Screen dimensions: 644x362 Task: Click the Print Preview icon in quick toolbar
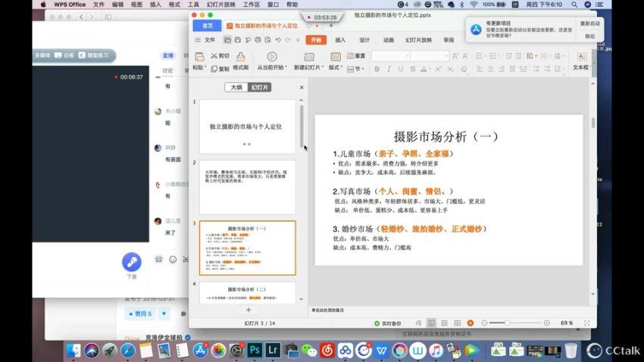click(x=267, y=40)
